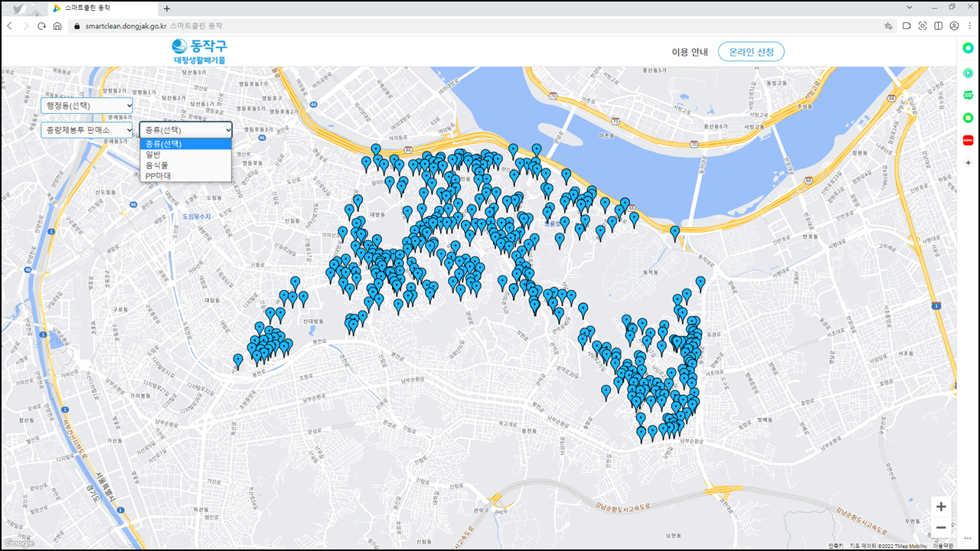
Task: Click the green square sidebar icon
Action: [x=969, y=118]
